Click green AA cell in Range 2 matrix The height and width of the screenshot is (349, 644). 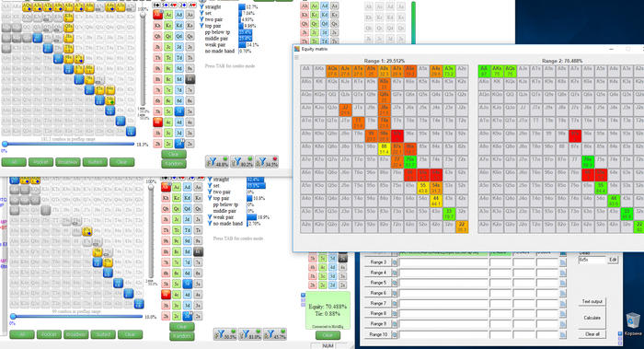tap(484, 71)
